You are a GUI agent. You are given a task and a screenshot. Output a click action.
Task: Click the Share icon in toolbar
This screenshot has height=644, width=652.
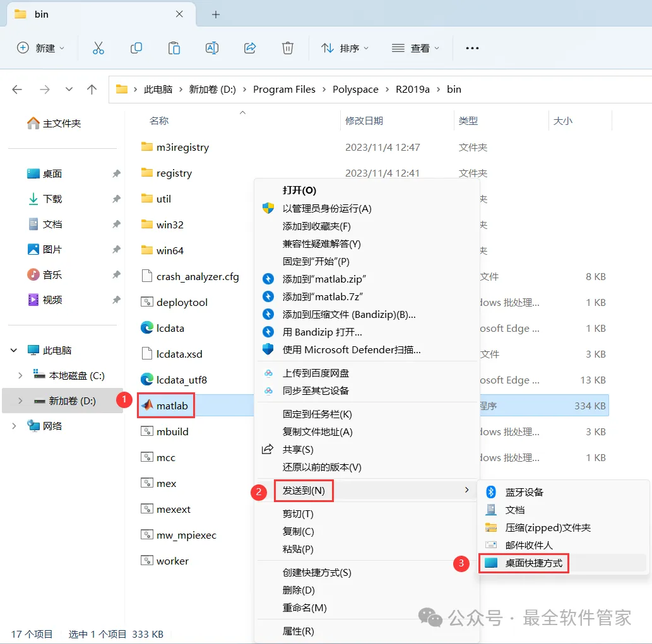(250, 48)
